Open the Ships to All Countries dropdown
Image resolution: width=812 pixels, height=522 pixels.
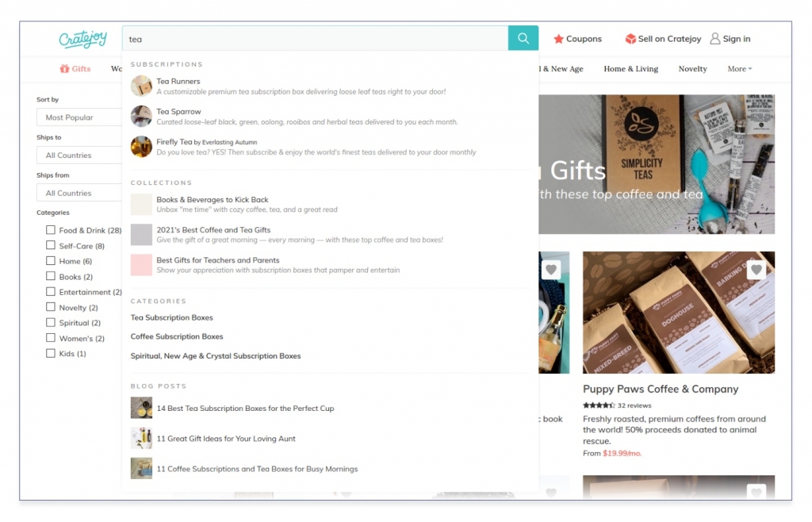[x=79, y=155]
